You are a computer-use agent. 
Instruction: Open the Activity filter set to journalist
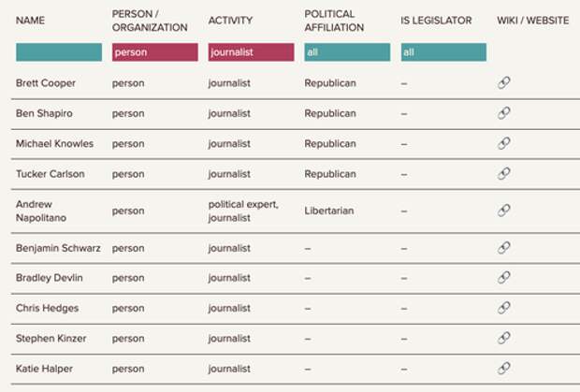pos(251,52)
